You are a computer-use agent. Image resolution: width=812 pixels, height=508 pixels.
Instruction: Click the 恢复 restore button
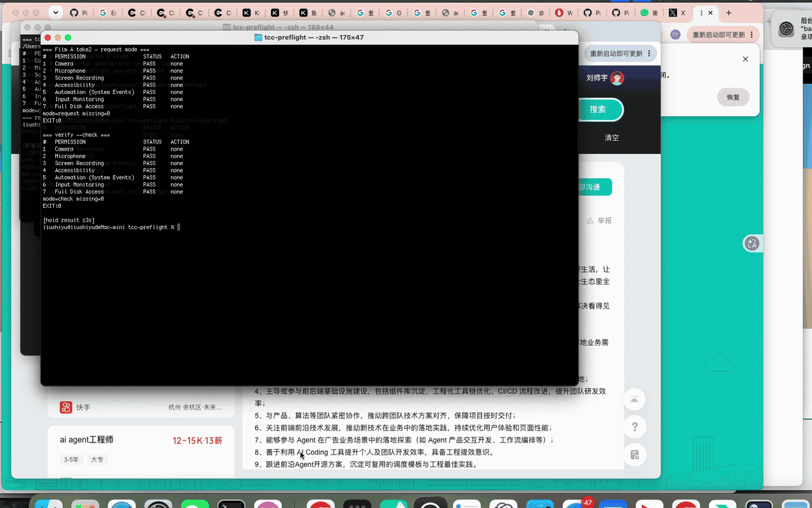(733, 97)
